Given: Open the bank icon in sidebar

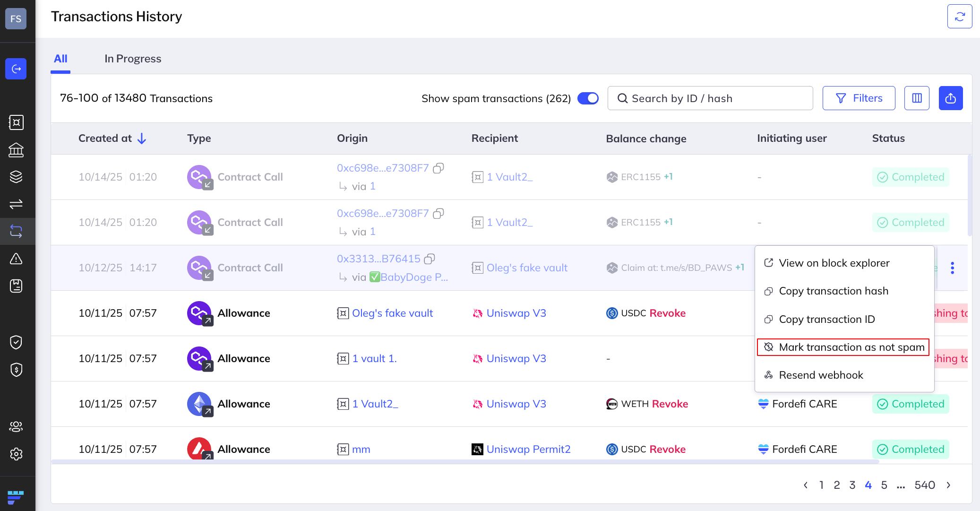Looking at the screenshot, I should click(x=16, y=150).
